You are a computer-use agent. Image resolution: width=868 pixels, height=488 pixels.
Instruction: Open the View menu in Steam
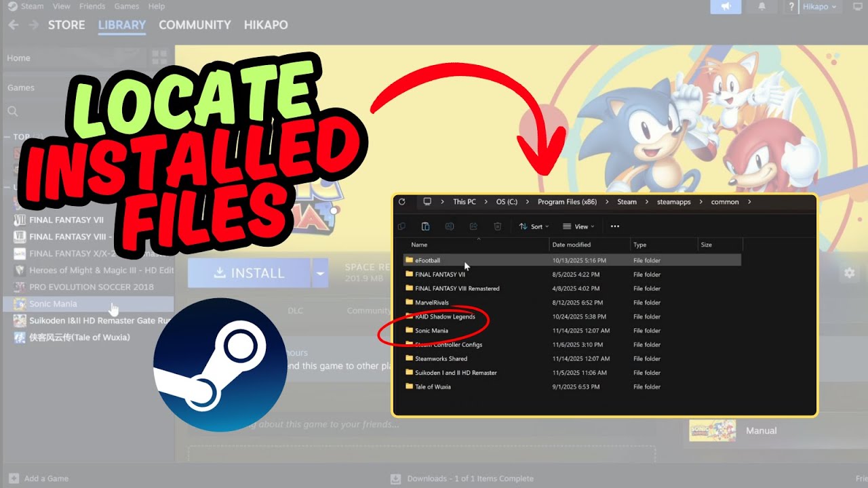62,6
